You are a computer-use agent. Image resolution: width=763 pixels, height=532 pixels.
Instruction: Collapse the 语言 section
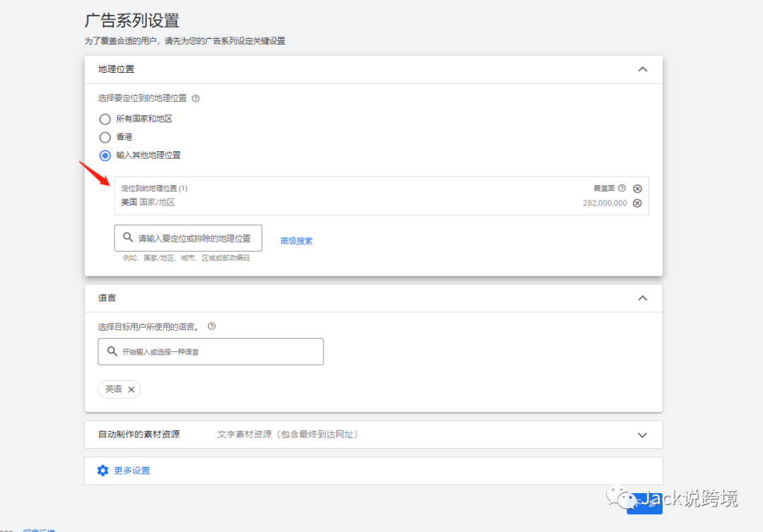[x=642, y=298]
